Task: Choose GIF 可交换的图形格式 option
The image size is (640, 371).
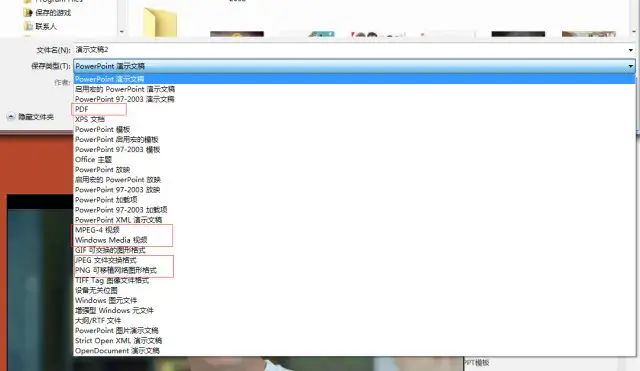Action: tap(354, 250)
